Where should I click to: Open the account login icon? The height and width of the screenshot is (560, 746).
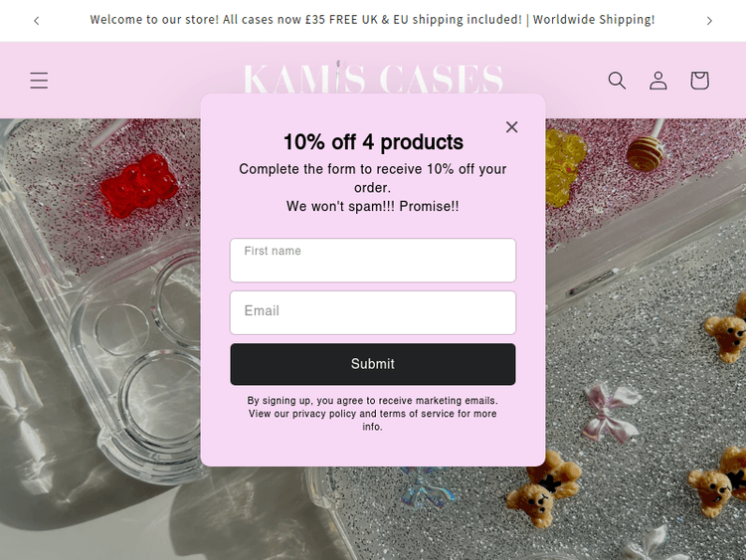click(x=658, y=81)
